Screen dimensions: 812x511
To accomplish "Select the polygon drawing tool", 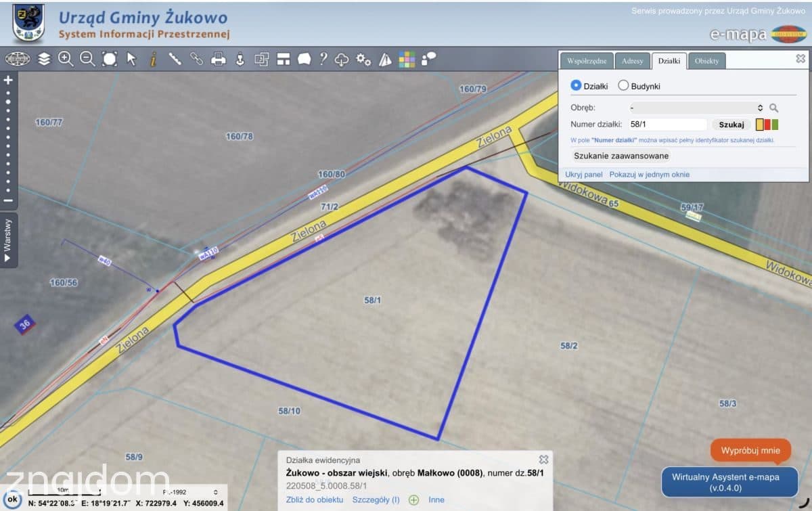I will click(x=304, y=59).
